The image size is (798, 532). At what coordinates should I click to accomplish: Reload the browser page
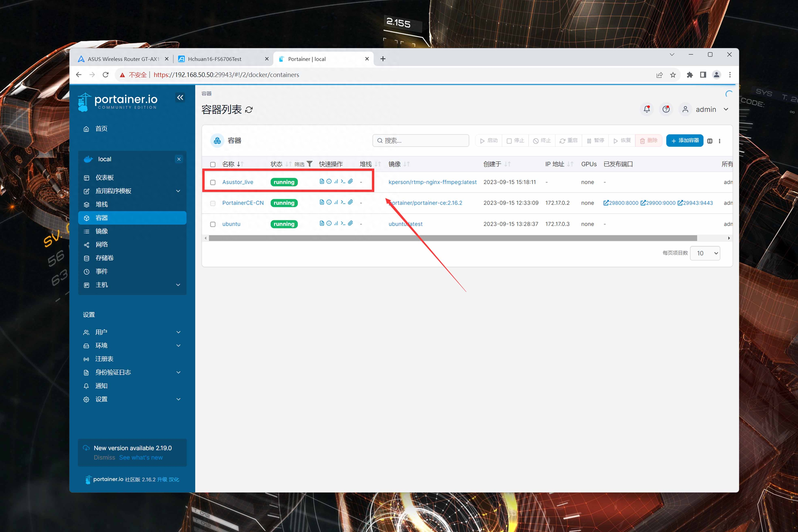(105, 75)
